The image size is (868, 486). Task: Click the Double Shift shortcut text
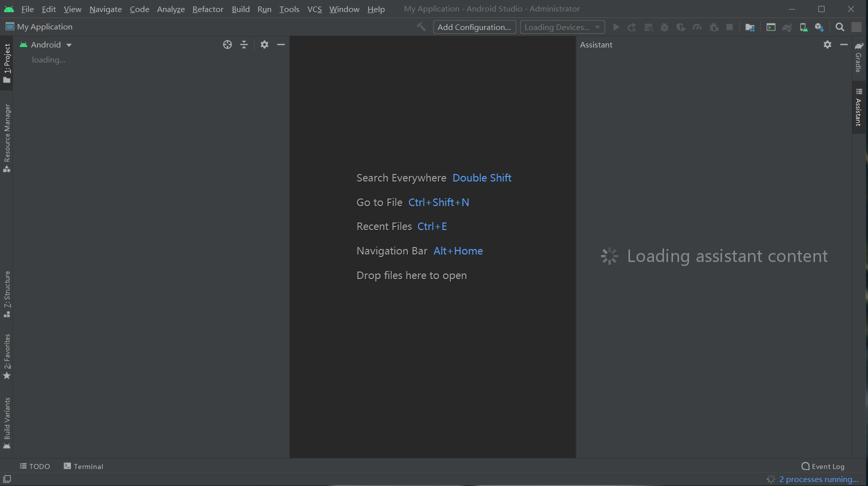click(x=481, y=178)
